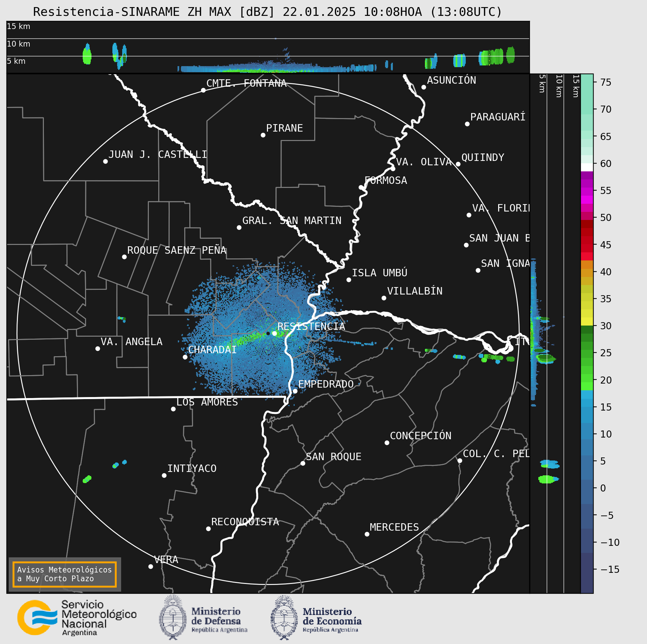Click the RECONQUISTA label
Screen dimensions: 647x644
[245, 522]
